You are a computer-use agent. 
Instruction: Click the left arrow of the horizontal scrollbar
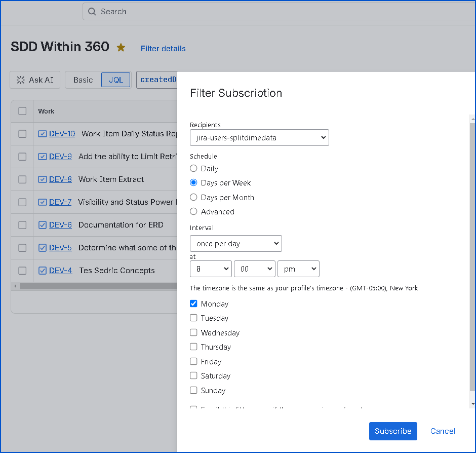point(15,286)
